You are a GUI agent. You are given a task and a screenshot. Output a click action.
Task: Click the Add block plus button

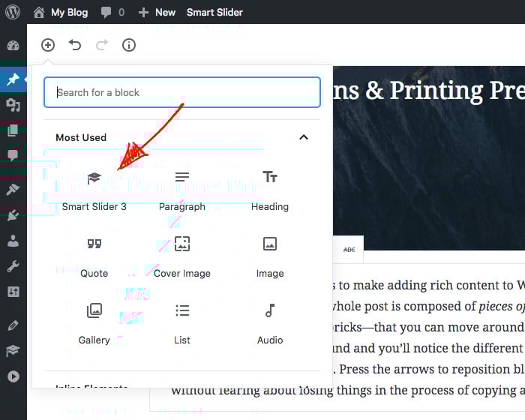[x=48, y=45]
